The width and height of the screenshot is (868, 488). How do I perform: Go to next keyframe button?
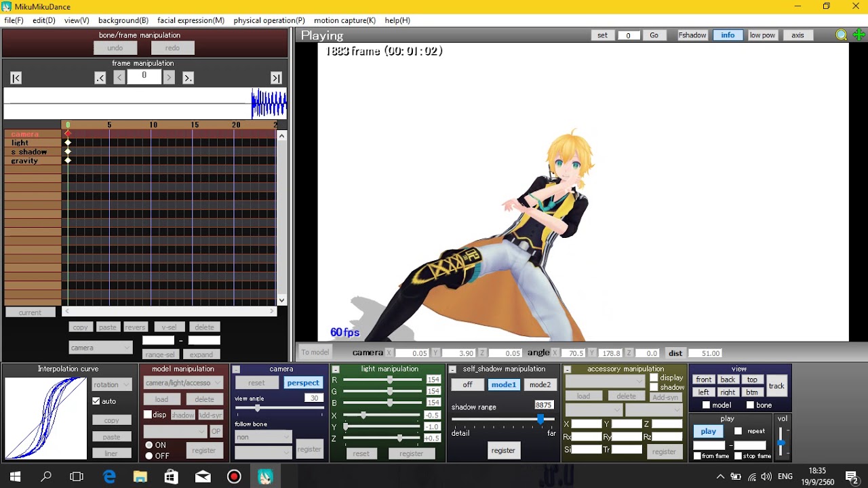click(188, 78)
